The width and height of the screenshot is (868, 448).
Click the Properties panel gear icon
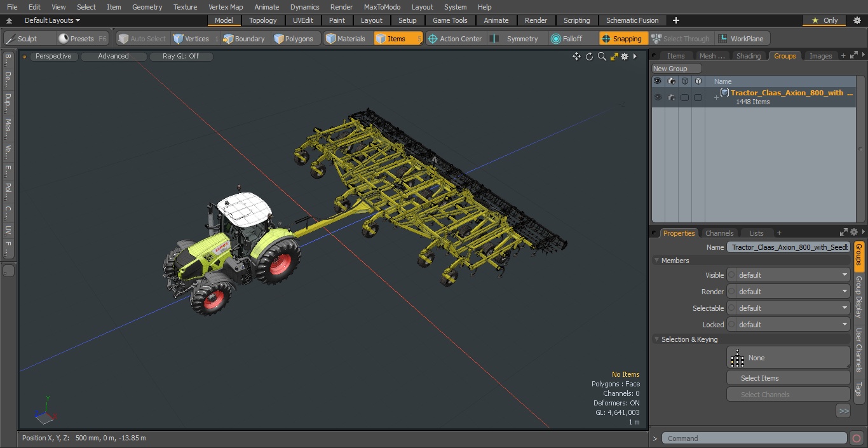click(854, 233)
